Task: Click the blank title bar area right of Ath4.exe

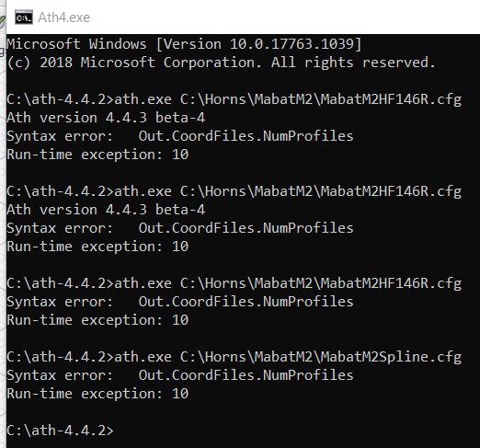Action: (x=285, y=17)
